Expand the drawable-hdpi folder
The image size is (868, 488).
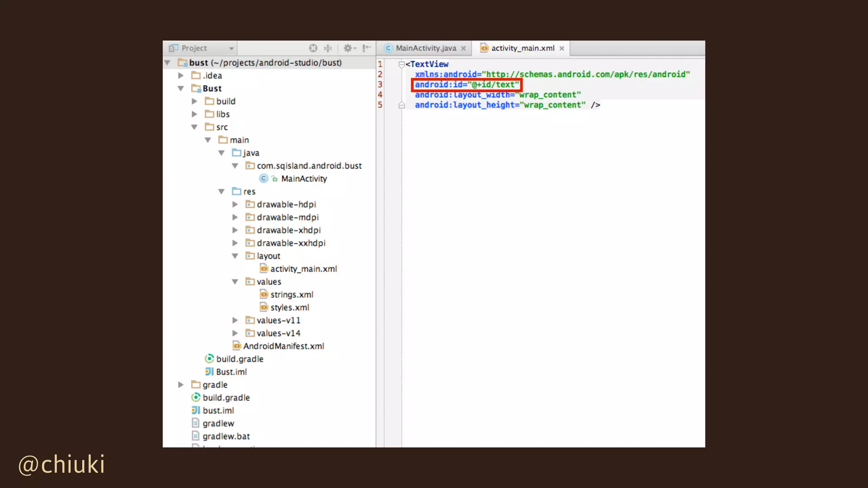point(235,205)
